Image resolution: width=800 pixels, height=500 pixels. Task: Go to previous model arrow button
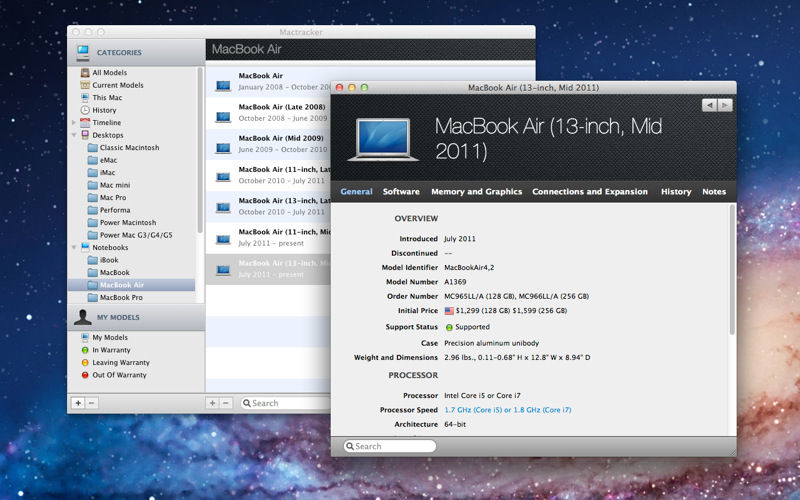click(x=709, y=105)
